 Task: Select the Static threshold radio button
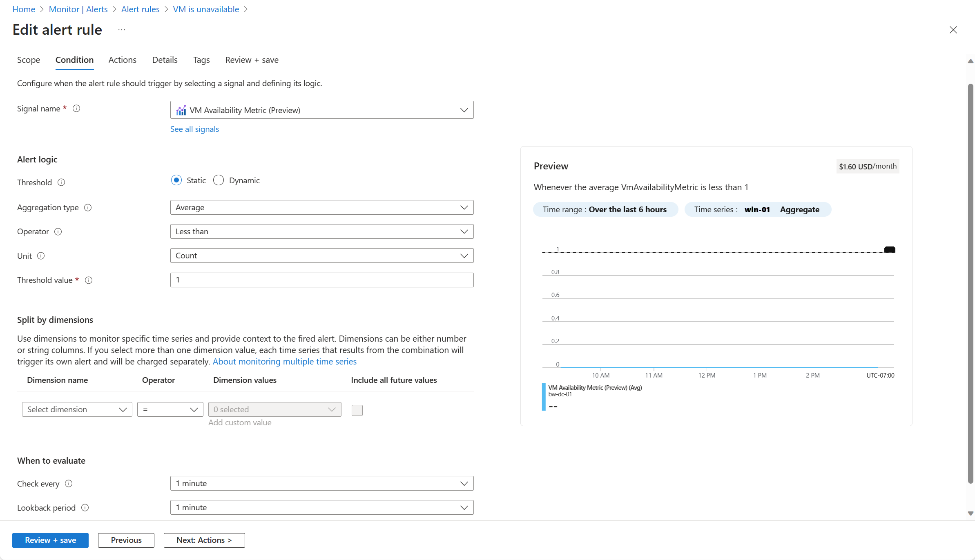tap(176, 180)
